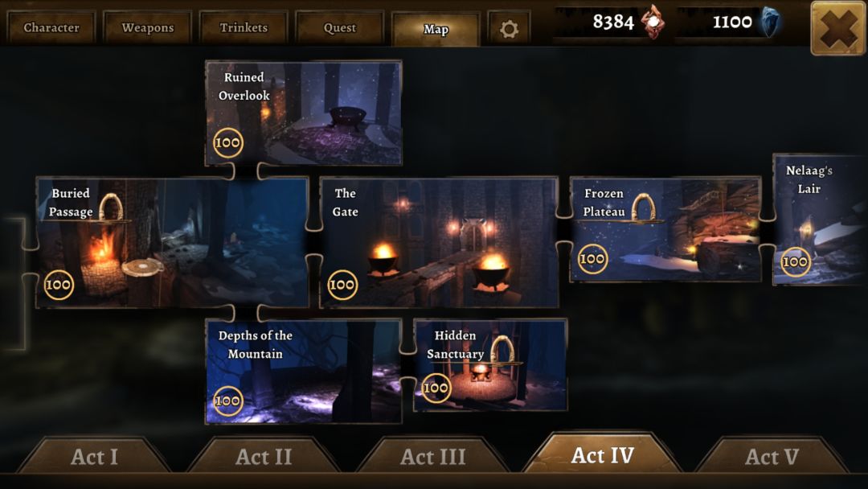Switch to the Character tab

[x=51, y=27]
